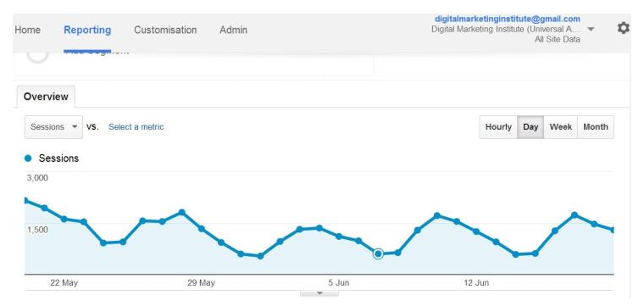Expand the chart collapse arrow below the graph
This screenshot has width=644, height=306.
[319, 293]
